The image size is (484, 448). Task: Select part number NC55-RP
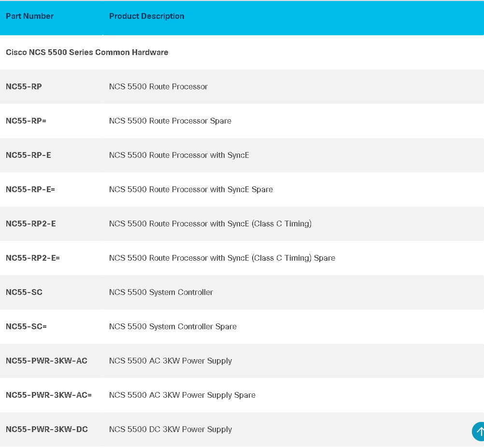[24, 86]
